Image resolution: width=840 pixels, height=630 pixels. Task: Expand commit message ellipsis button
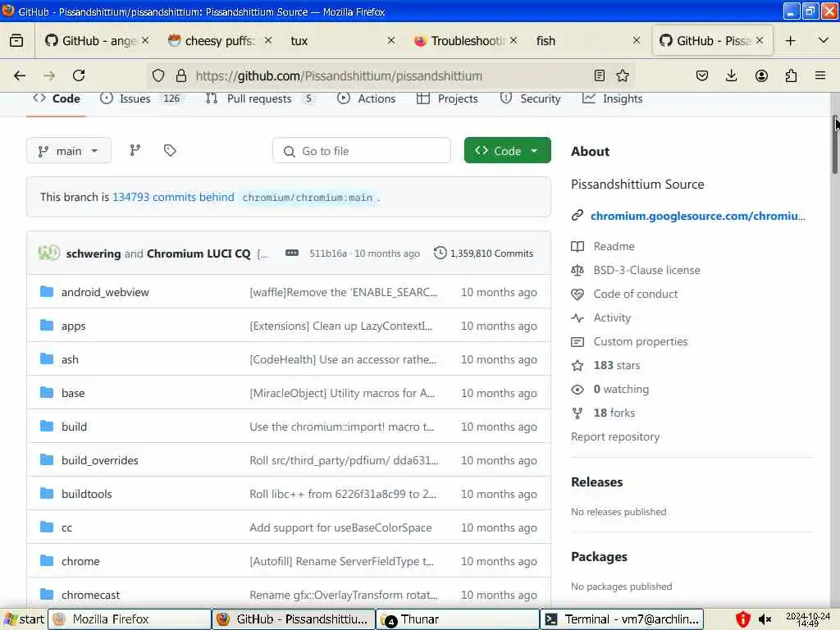pyautogui.click(x=292, y=253)
